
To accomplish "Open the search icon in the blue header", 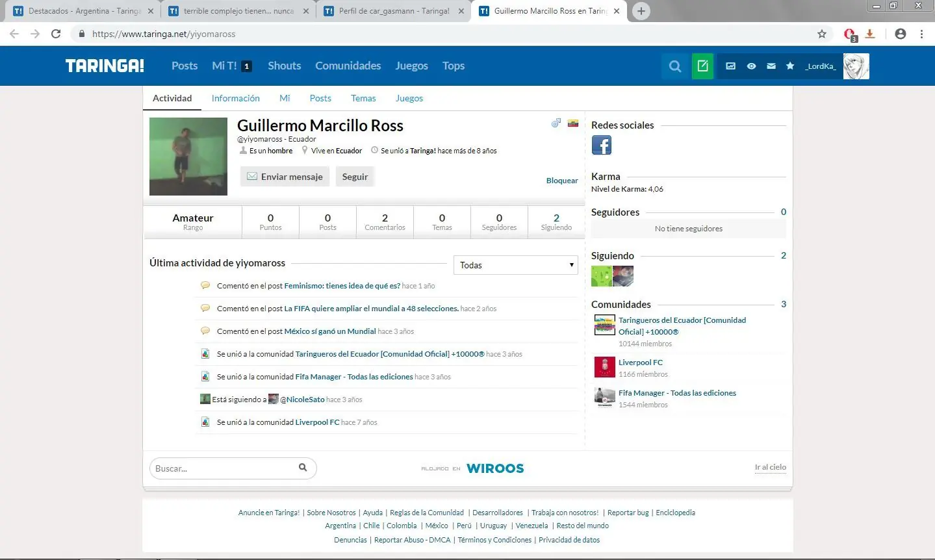I will (x=675, y=66).
